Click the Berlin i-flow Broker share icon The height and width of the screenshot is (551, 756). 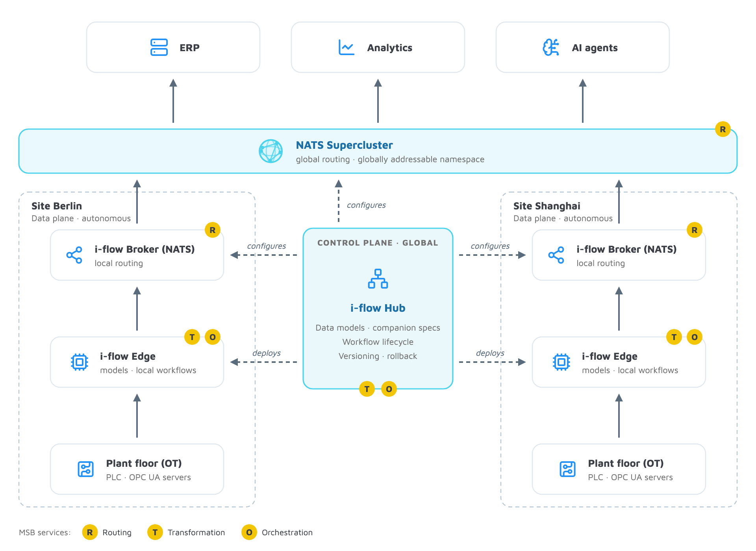(x=74, y=255)
